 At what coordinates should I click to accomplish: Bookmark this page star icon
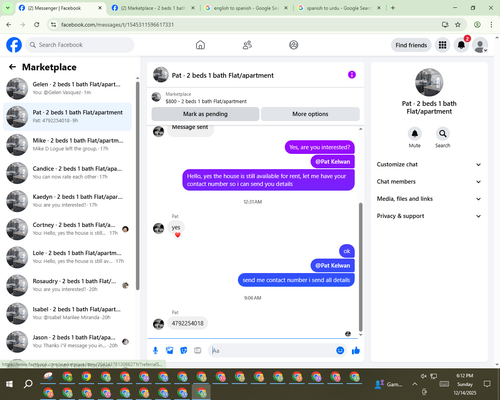(x=458, y=24)
